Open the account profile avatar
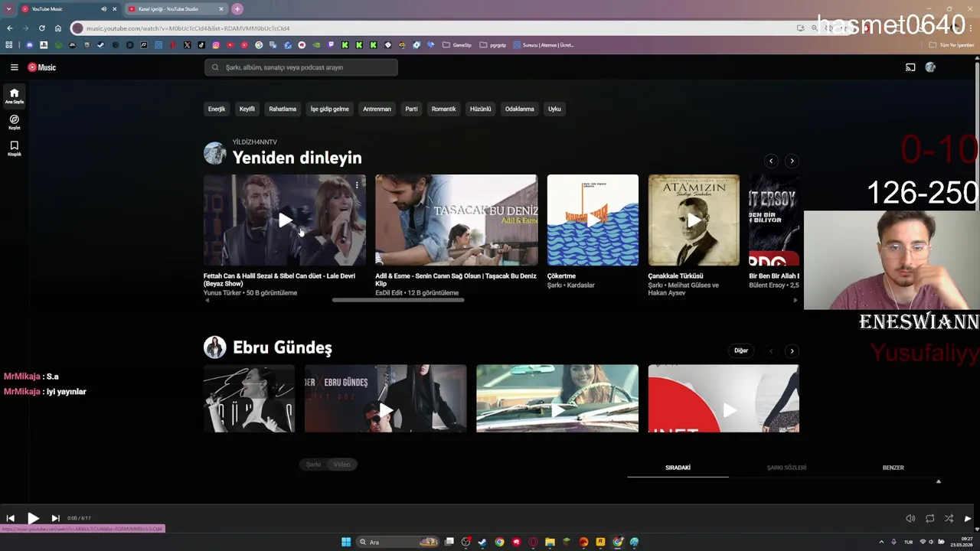Screen dimensions: 980x551 (x=930, y=67)
